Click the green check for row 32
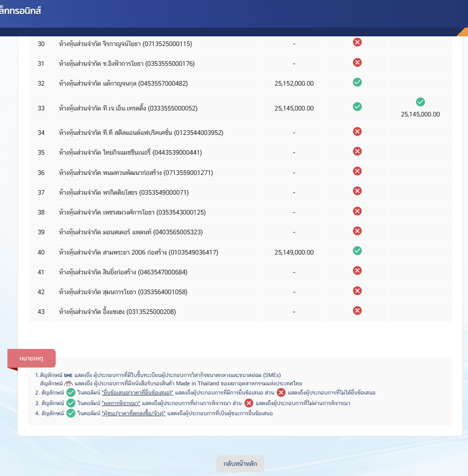Viewport: 468px width, 476px height. 357,83
